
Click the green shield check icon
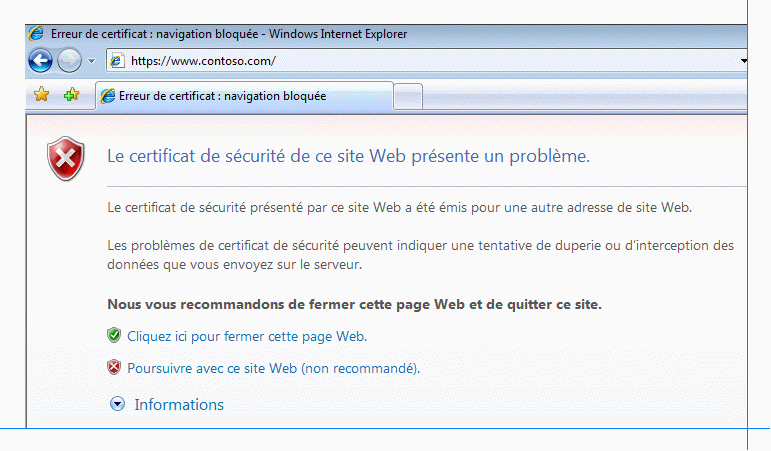114,336
